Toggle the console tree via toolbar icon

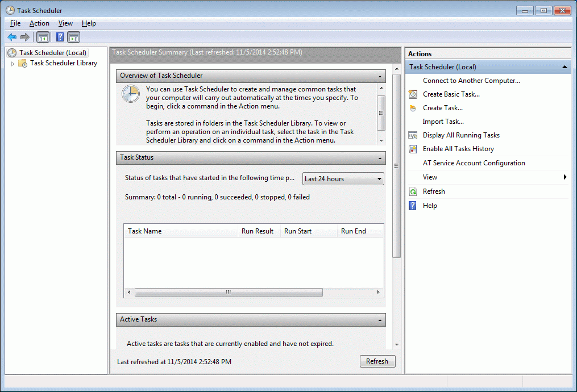[x=43, y=36]
